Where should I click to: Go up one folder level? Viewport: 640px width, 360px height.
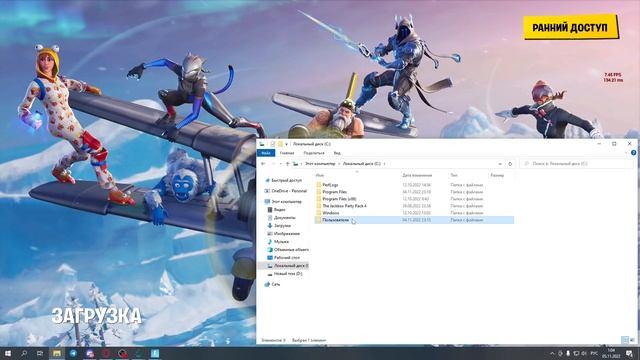click(x=287, y=164)
